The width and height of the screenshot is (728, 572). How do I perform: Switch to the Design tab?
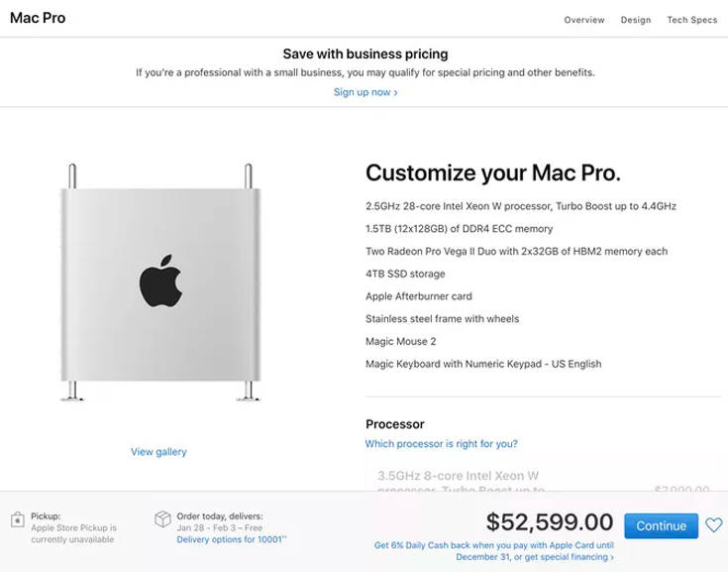click(x=636, y=20)
